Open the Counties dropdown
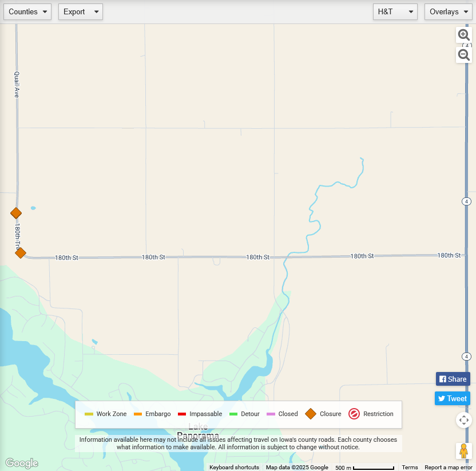This screenshot has height=471, width=476. [x=27, y=11]
